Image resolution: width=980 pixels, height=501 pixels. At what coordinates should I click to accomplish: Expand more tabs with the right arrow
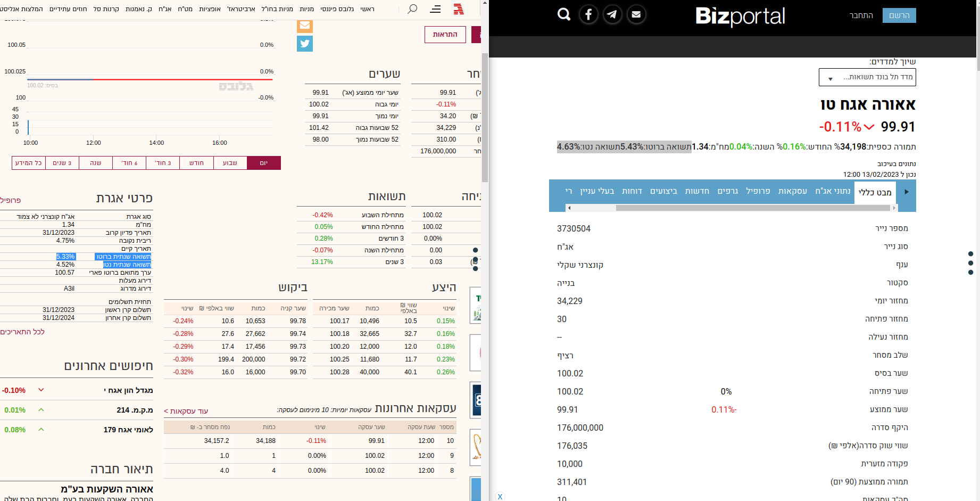click(906, 192)
